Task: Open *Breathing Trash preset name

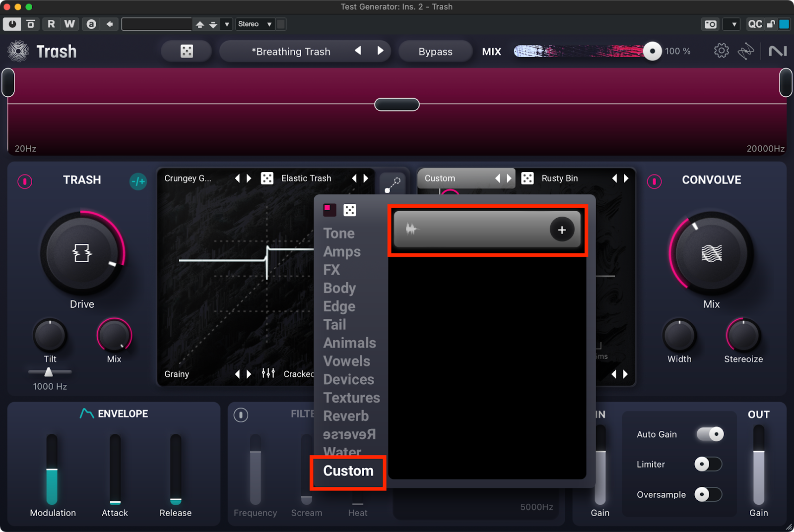Action: pos(291,52)
